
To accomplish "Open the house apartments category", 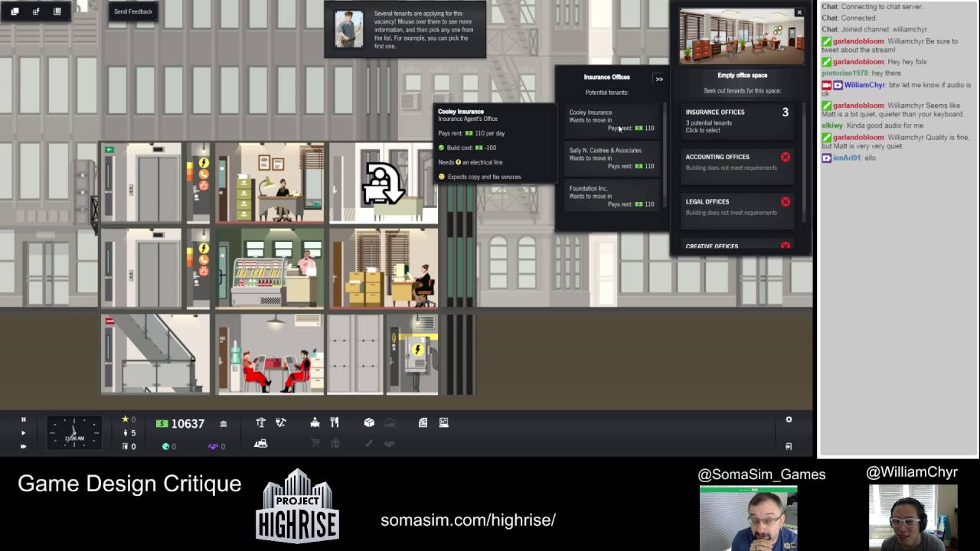I will pyautogui.click(x=335, y=443).
